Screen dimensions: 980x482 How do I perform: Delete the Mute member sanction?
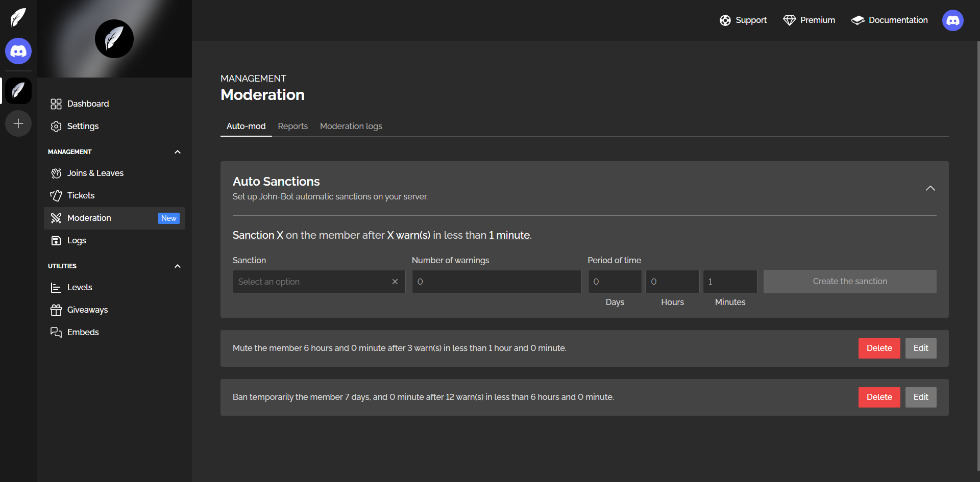coord(879,348)
